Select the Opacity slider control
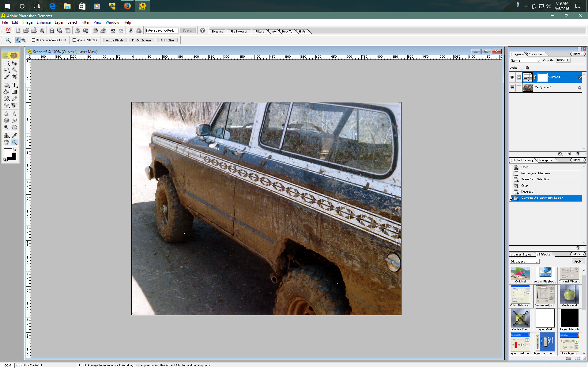The width and height of the screenshot is (588, 368). tap(569, 60)
